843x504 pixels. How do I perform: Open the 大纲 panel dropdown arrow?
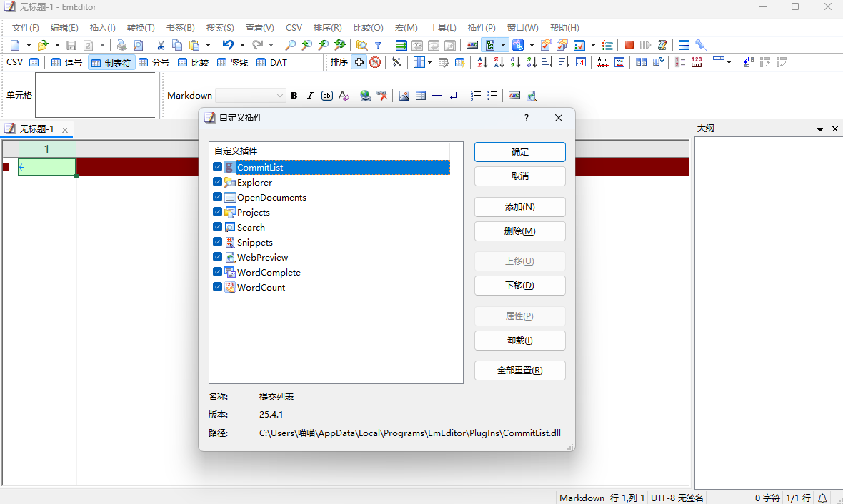(820, 129)
